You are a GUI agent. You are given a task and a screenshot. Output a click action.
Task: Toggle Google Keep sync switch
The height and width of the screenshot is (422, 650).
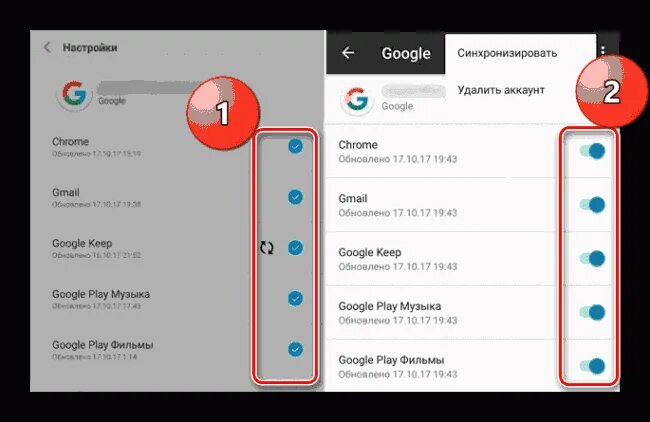coord(592,259)
